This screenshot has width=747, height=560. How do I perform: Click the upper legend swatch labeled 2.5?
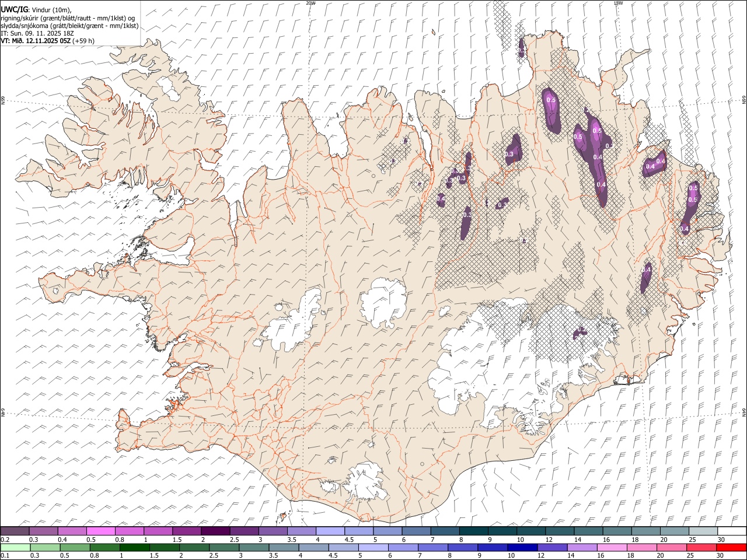coord(243,531)
